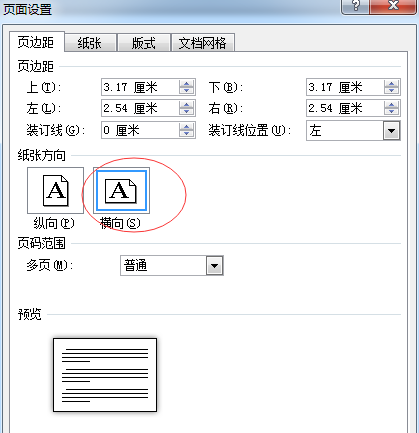Viewport: 419px width, 433px height.
Task: Increase the top margin 上 spinner up
Action: 187,84
